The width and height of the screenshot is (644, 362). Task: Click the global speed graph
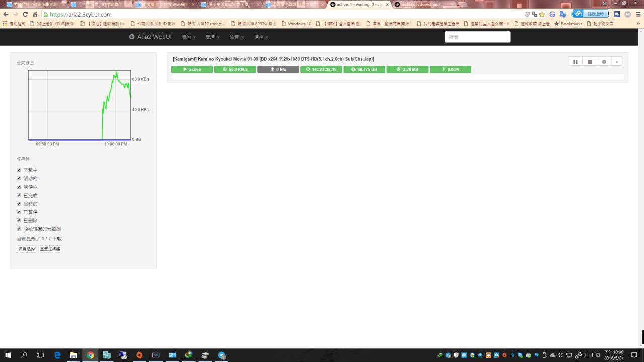click(x=79, y=105)
